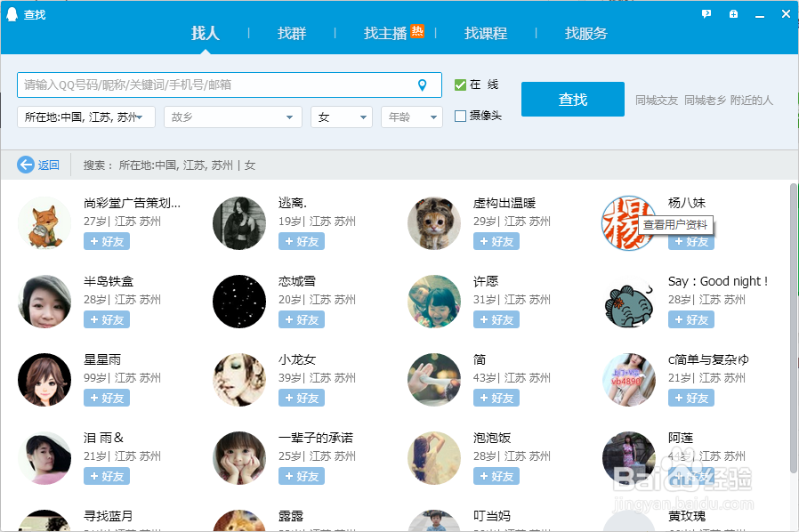Viewport: 799px width, 532px height.
Task: Add 简 as friend
Action: 496,398
